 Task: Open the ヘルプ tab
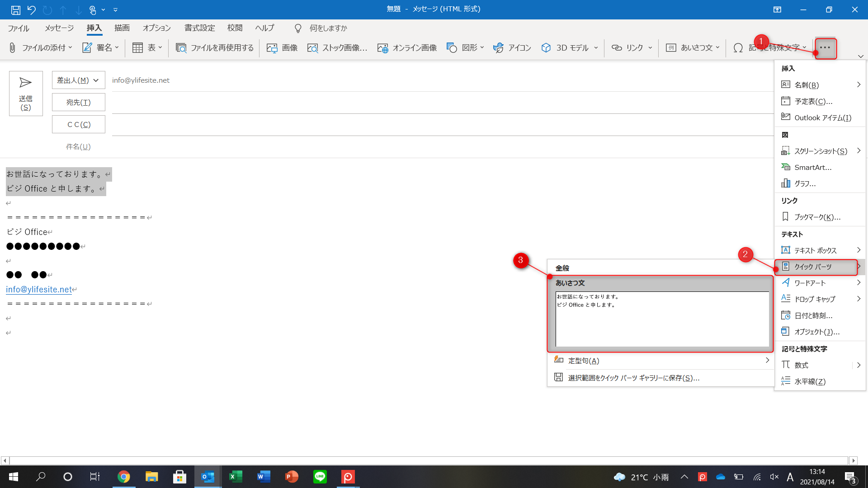(x=264, y=28)
